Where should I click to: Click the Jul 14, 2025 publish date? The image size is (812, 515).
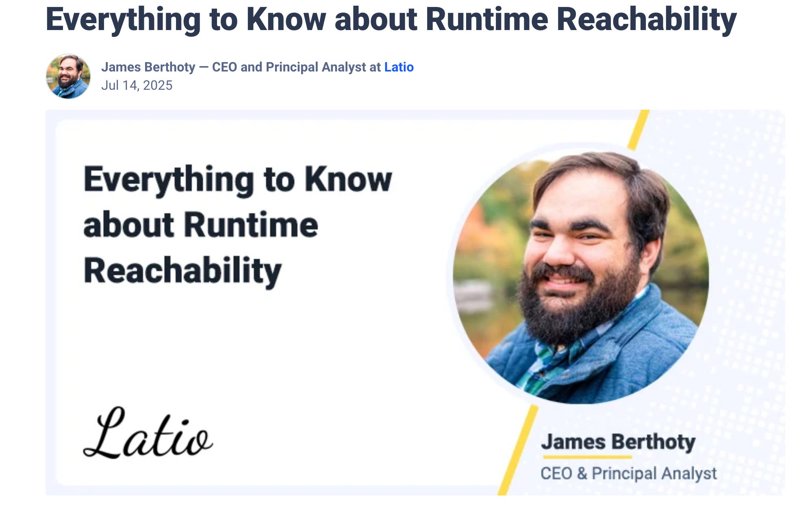click(137, 85)
